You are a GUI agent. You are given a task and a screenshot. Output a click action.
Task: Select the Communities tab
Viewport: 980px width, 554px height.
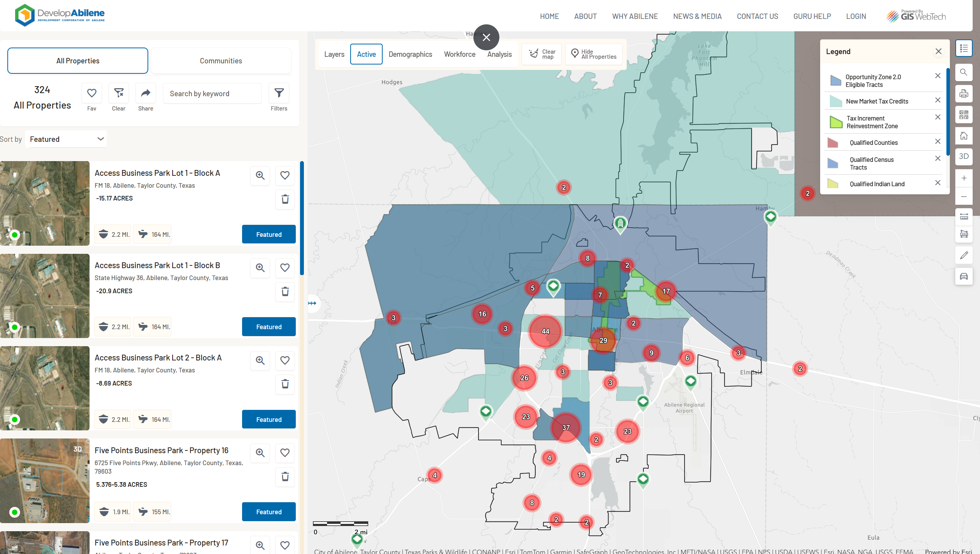point(221,61)
